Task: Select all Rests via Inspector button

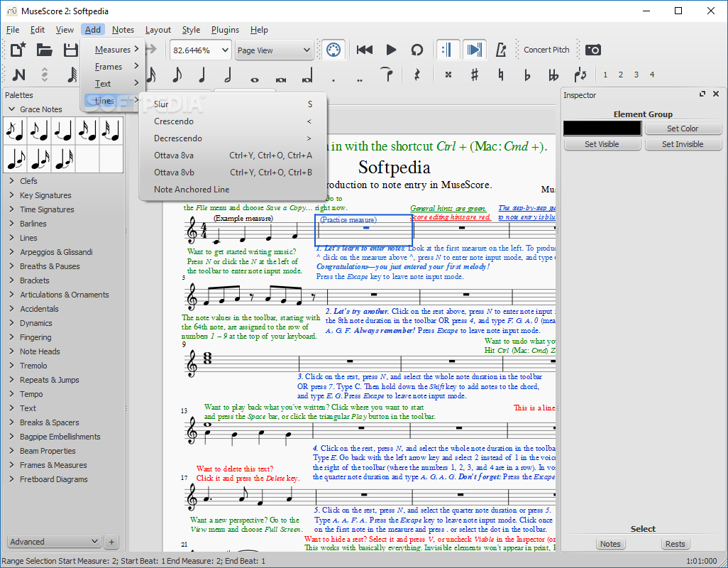Action: click(x=675, y=544)
